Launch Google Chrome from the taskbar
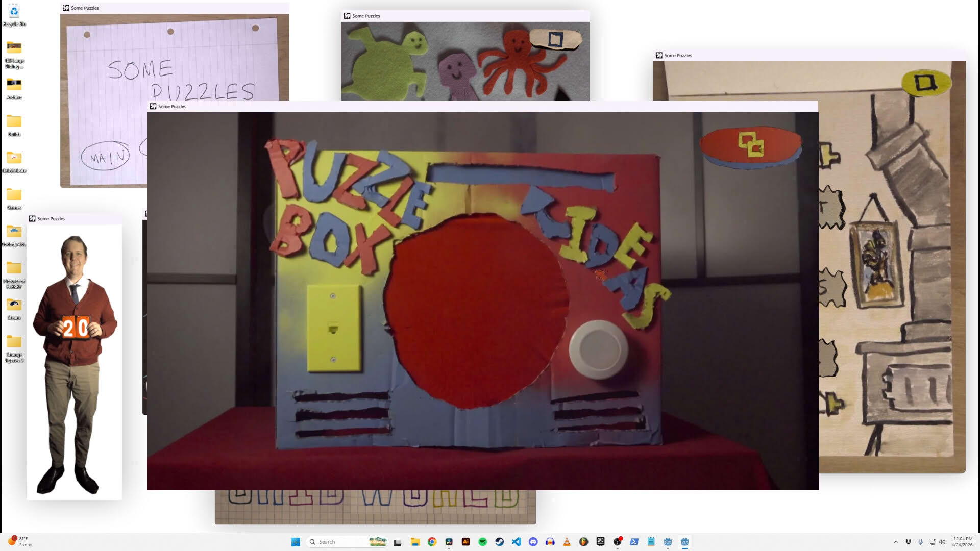 (432, 542)
